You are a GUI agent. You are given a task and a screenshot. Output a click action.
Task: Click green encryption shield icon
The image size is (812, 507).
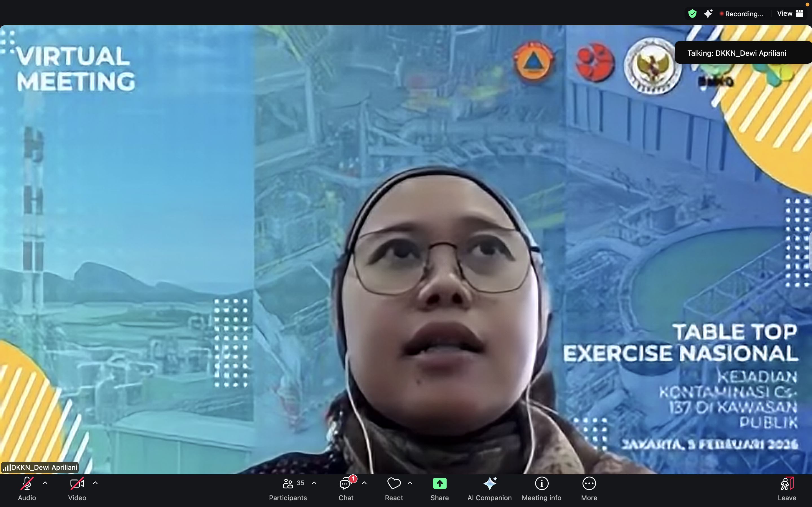(x=692, y=14)
